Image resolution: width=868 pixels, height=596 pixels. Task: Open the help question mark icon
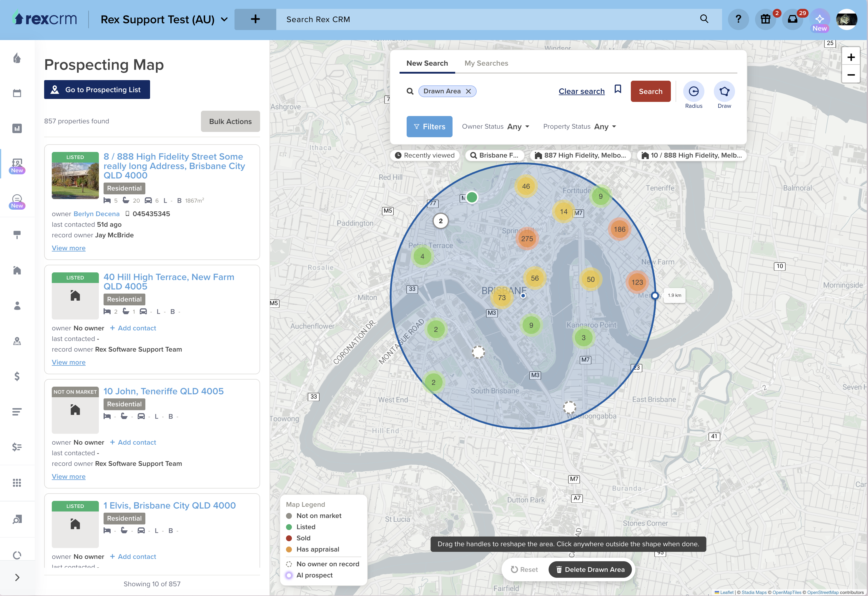[738, 19]
